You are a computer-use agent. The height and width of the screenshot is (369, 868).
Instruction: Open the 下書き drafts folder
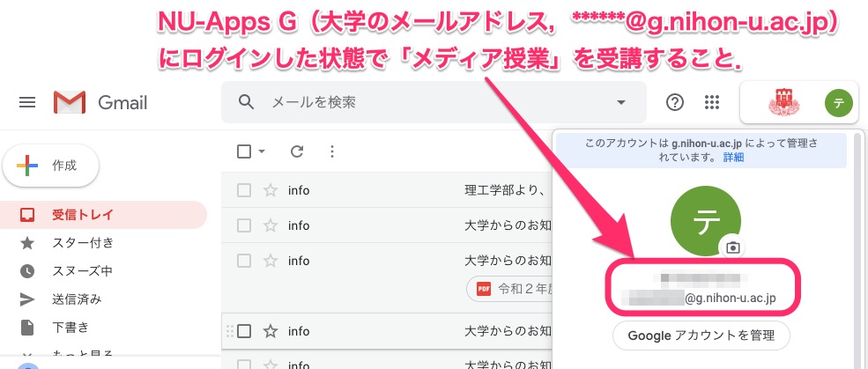coord(70,328)
